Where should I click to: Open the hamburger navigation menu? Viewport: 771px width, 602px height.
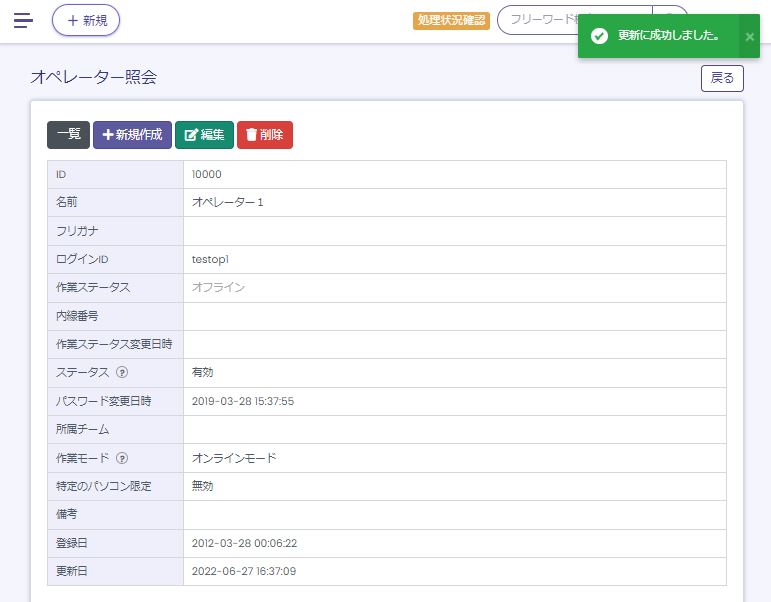[23, 20]
